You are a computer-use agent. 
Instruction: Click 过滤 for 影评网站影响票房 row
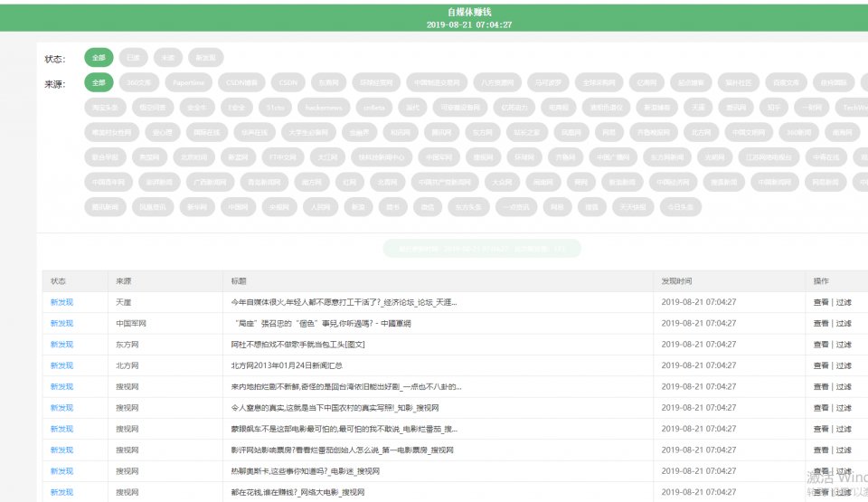[x=844, y=450]
